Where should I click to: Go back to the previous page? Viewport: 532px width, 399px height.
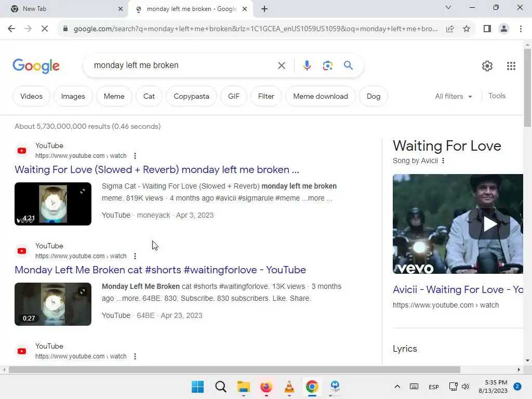coord(11,29)
